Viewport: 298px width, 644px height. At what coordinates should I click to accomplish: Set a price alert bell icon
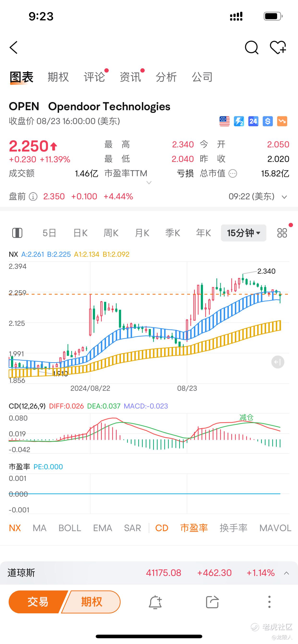point(155,602)
